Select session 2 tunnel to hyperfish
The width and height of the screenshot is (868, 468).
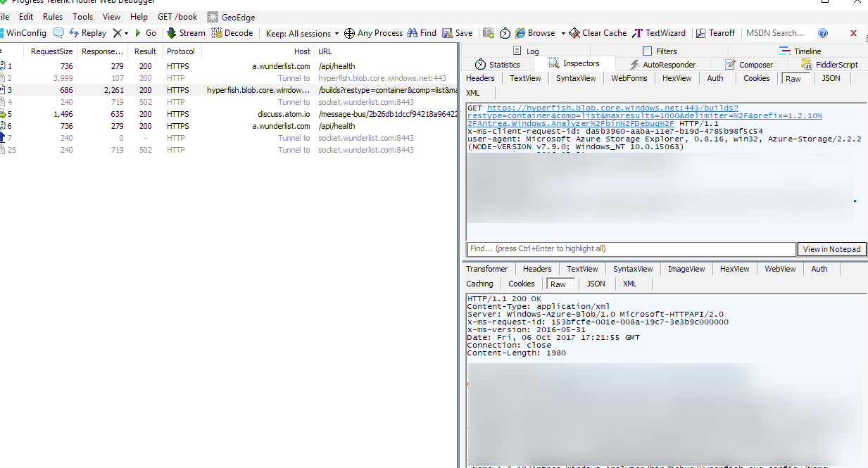[x=229, y=78]
